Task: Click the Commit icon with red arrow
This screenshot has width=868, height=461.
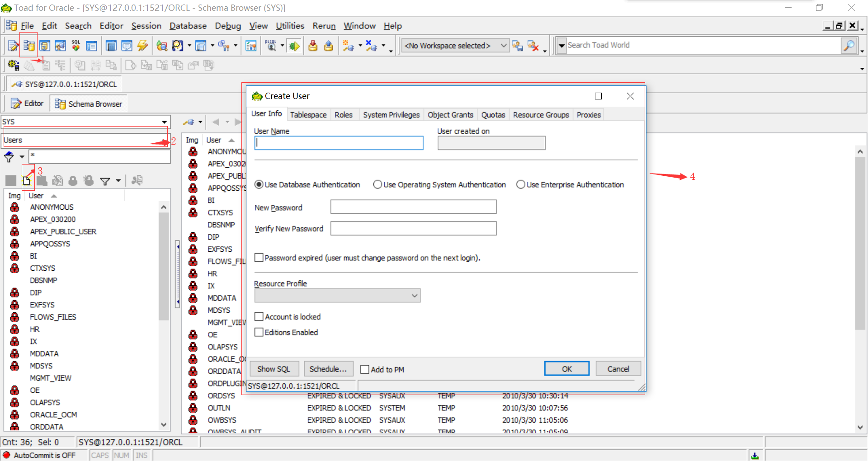Action: click(313, 46)
